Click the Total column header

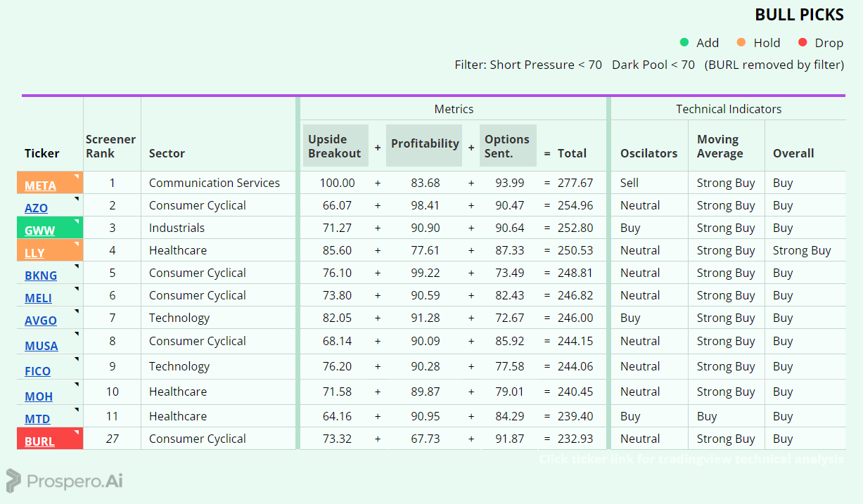coord(572,153)
